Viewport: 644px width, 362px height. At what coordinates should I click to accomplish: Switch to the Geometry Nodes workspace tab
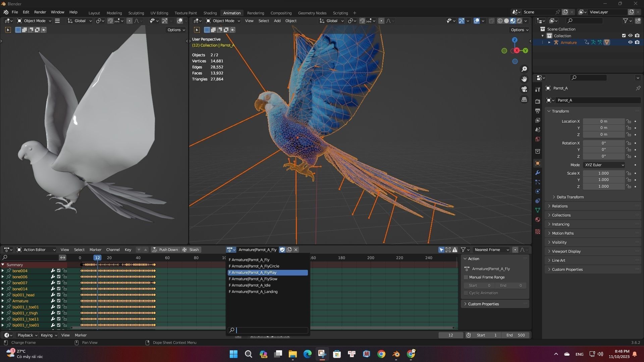click(x=312, y=13)
